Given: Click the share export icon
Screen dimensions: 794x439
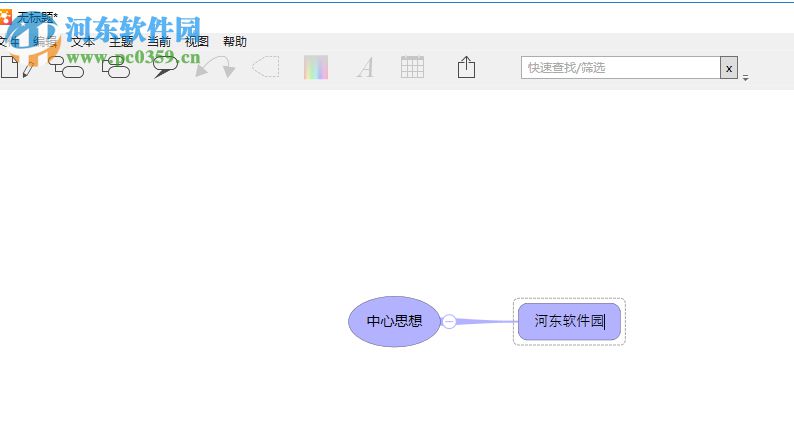Looking at the screenshot, I should coord(466,67).
